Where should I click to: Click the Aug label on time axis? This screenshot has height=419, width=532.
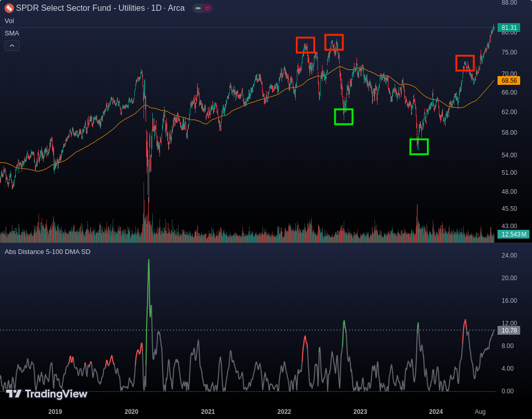click(480, 411)
